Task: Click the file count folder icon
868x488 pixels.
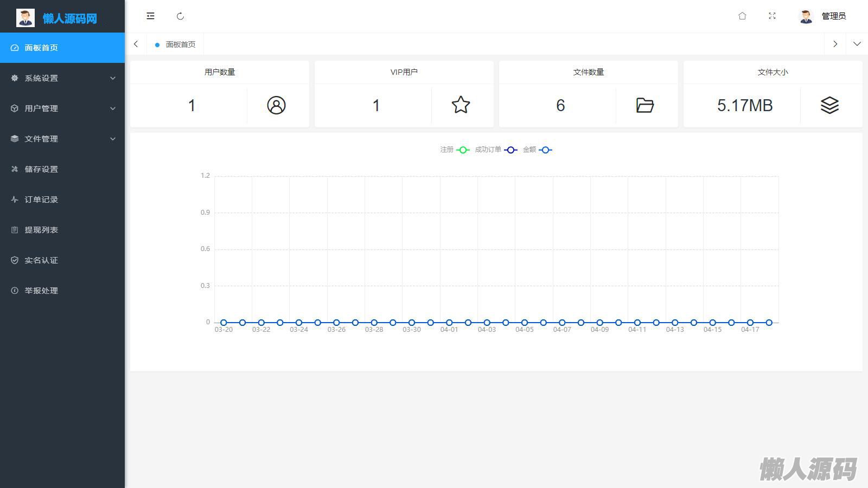Action: 644,105
